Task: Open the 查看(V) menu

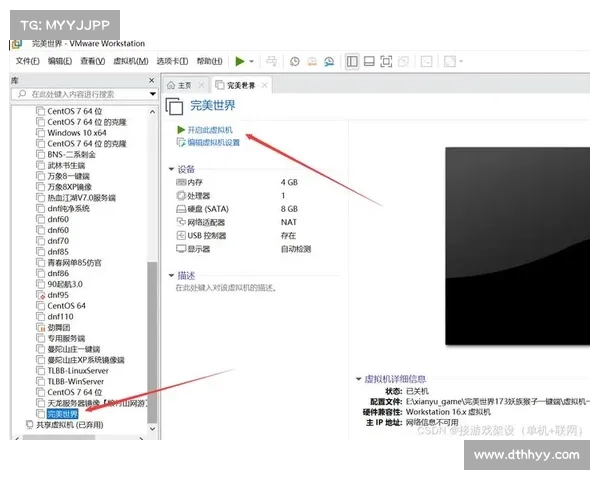Action: [93, 61]
